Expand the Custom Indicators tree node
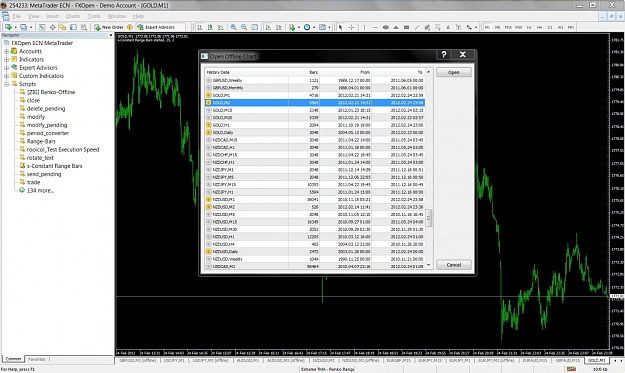 coord(6,76)
